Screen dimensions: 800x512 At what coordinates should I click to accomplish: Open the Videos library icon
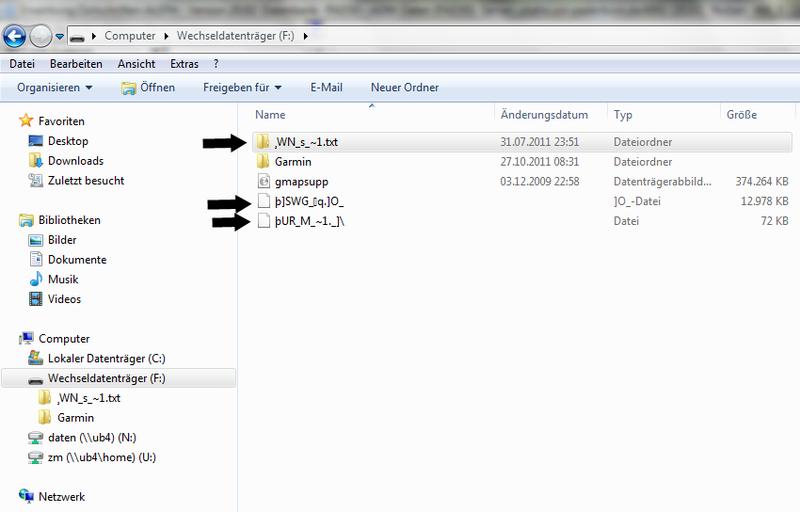[36, 299]
